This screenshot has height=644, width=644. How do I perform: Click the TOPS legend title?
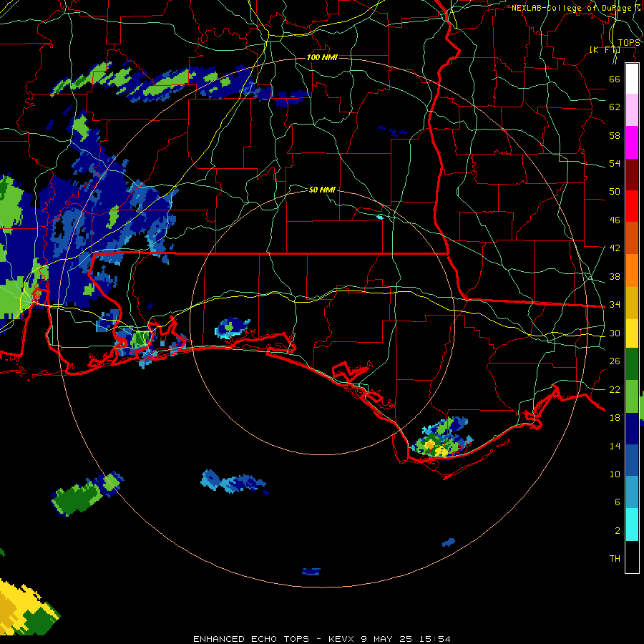click(x=628, y=43)
